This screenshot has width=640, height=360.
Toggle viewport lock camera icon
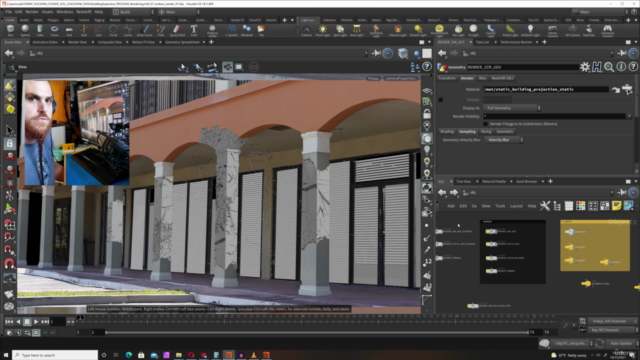click(x=427, y=113)
